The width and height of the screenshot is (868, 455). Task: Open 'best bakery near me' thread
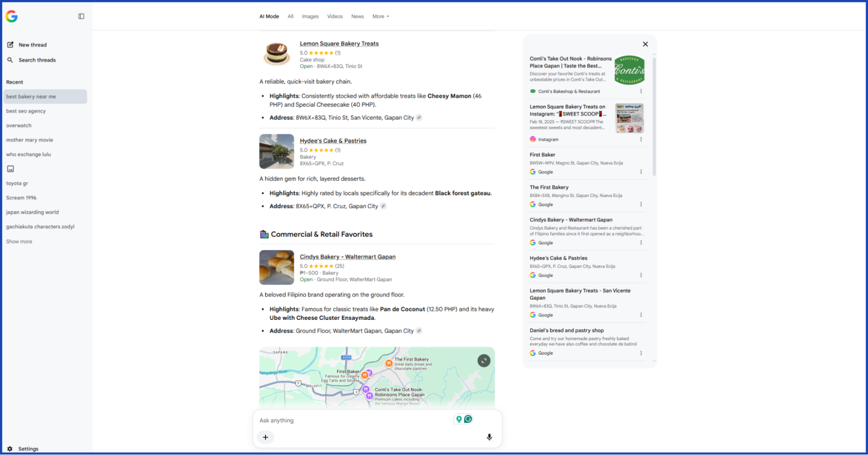click(45, 96)
